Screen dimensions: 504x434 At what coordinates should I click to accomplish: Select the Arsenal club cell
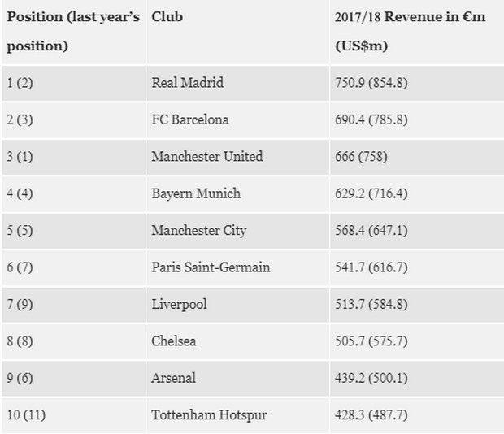click(x=172, y=378)
